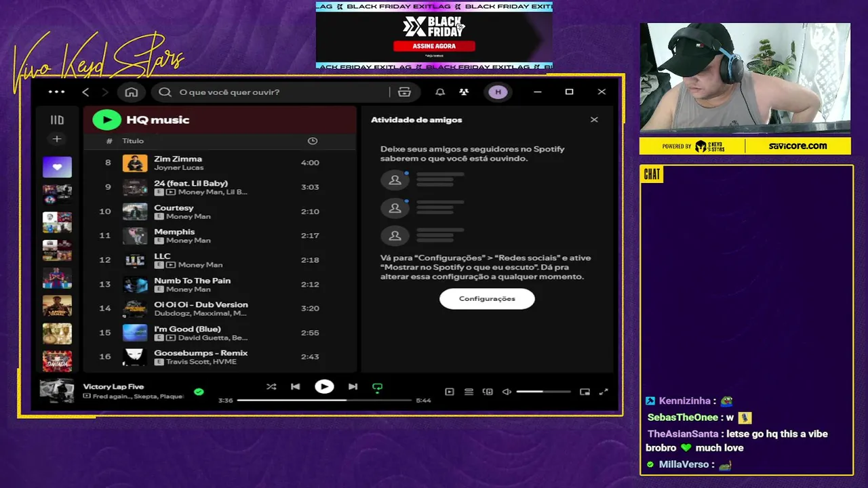Toggle the green saved-to-library check

[199, 392]
